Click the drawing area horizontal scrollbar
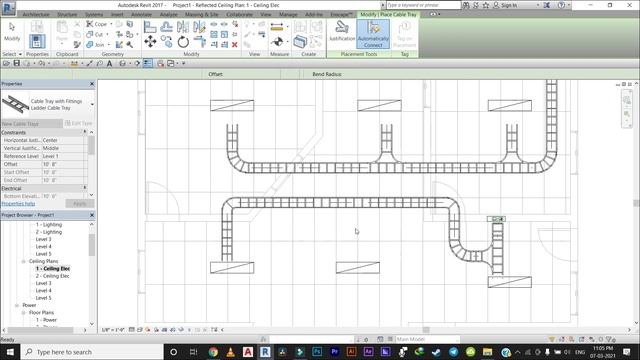Screen dimensions: 640x360 (x=426, y=329)
